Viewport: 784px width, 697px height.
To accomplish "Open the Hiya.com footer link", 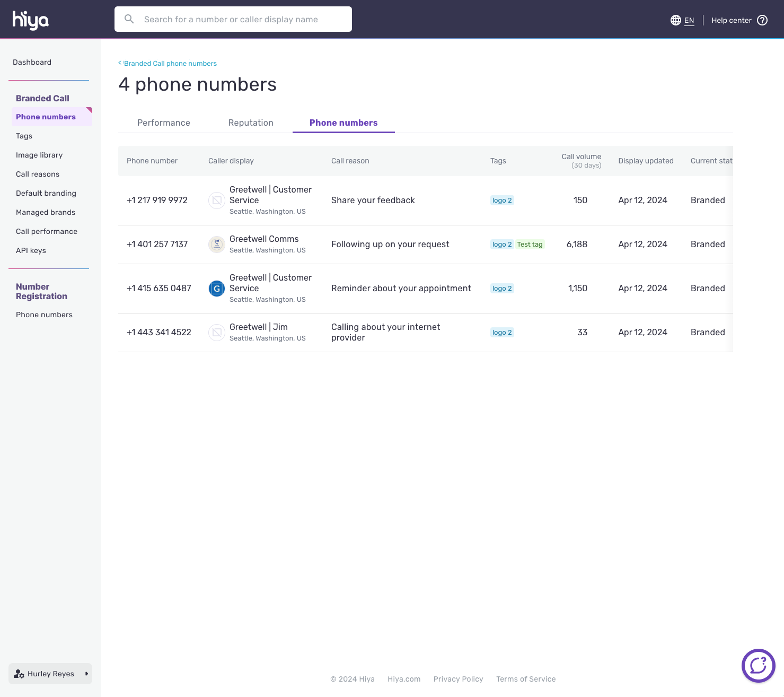I will click(404, 679).
